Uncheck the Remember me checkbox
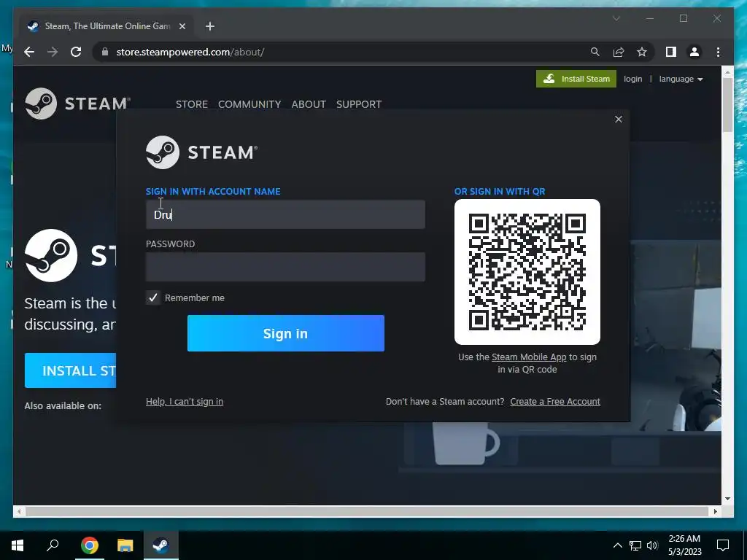 click(x=153, y=297)
